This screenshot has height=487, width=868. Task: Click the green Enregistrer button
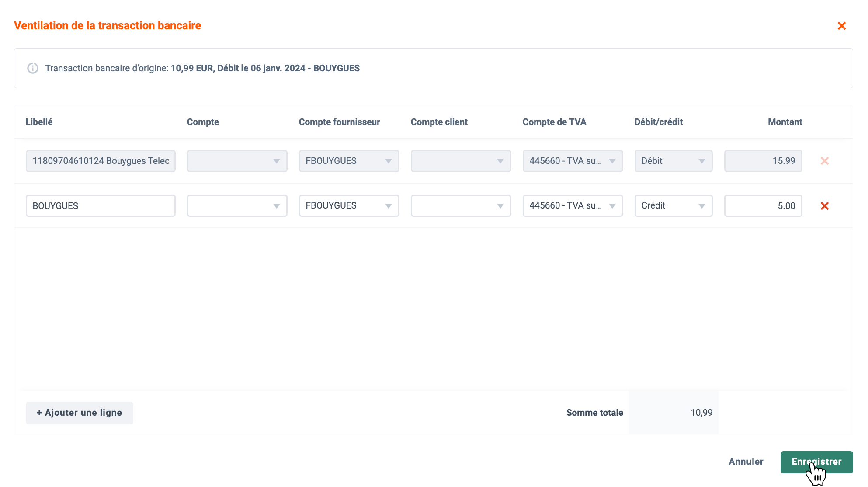pos(816,462)
